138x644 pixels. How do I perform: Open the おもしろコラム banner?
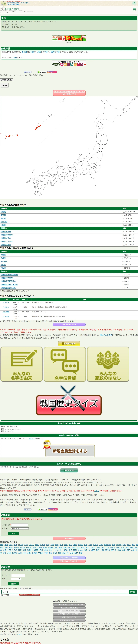69,63
